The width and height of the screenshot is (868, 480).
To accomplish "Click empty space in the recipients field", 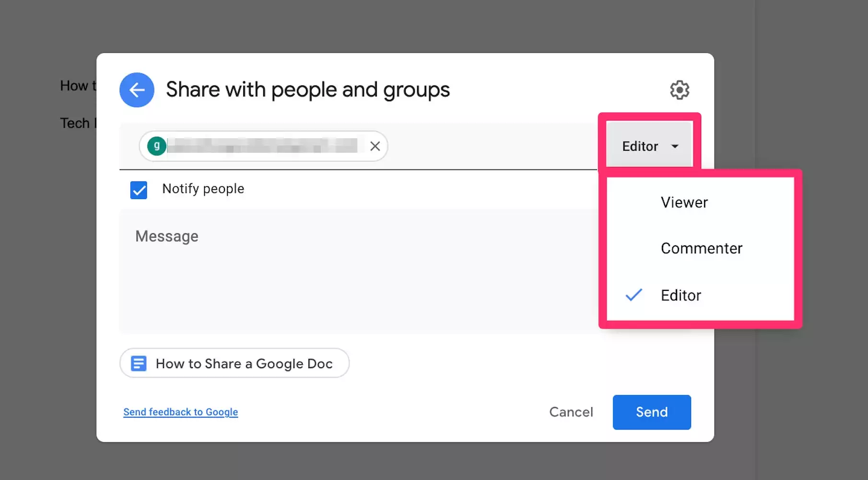I will coord(489,146).
